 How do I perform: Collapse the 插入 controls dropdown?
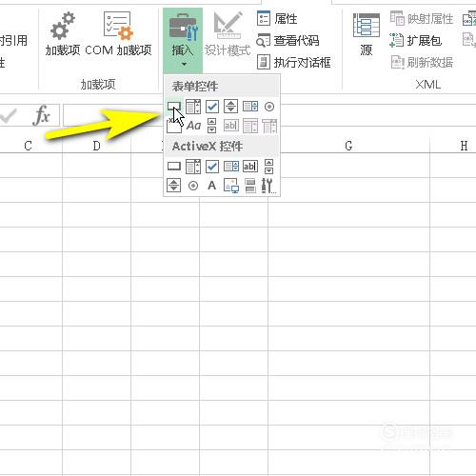tap(183, 41)
